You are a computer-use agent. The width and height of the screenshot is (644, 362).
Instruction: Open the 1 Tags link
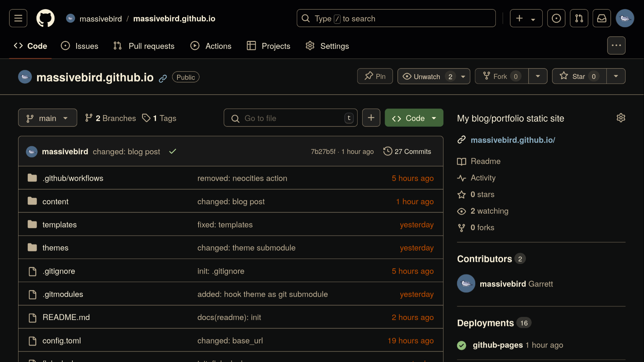[159, 118]
